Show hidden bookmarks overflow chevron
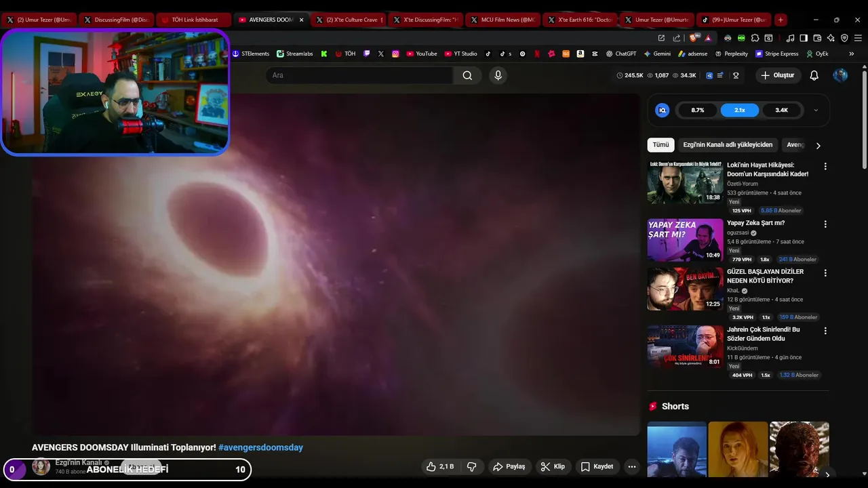This screenshot has height=488, width=868. [x=852, y=54]
